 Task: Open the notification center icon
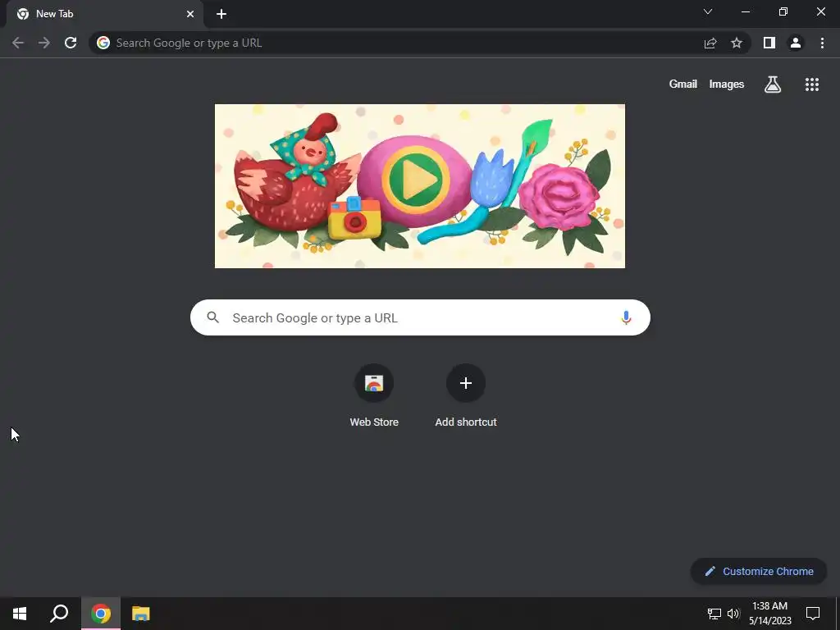813,614
